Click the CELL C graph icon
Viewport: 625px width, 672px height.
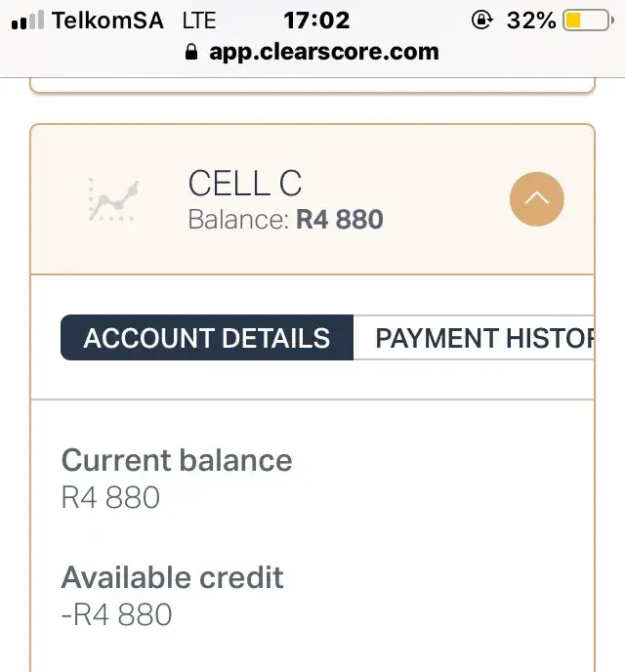click(113, 200)
